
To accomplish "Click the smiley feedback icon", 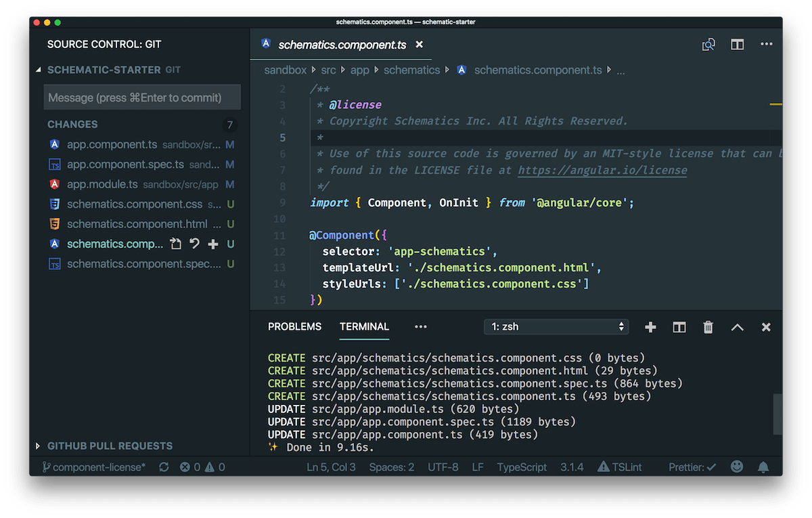I will click(737, 467).
